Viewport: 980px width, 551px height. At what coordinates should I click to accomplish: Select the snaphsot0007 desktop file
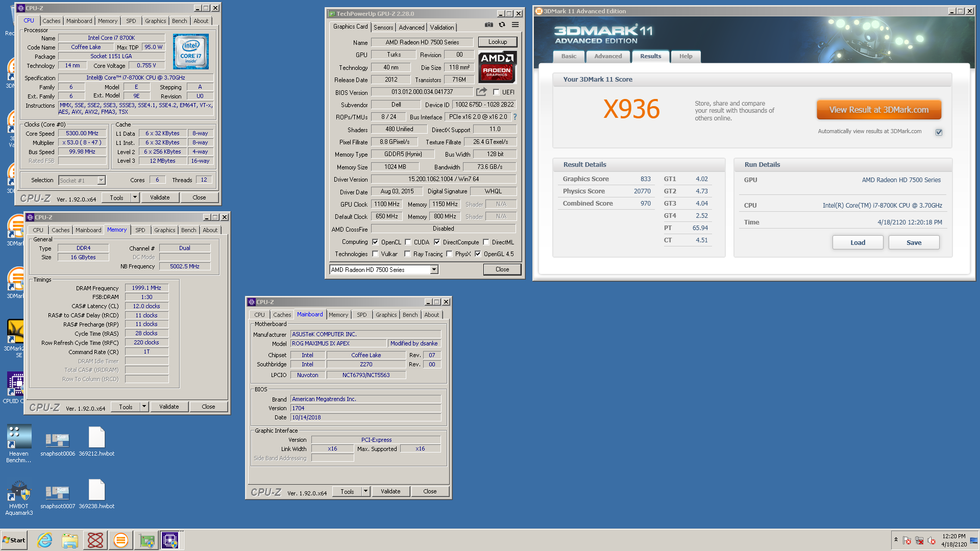58,497
